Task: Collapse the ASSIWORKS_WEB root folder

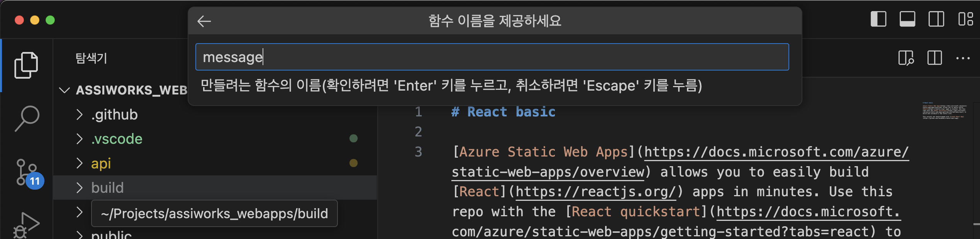Action: tap(64, 90)
